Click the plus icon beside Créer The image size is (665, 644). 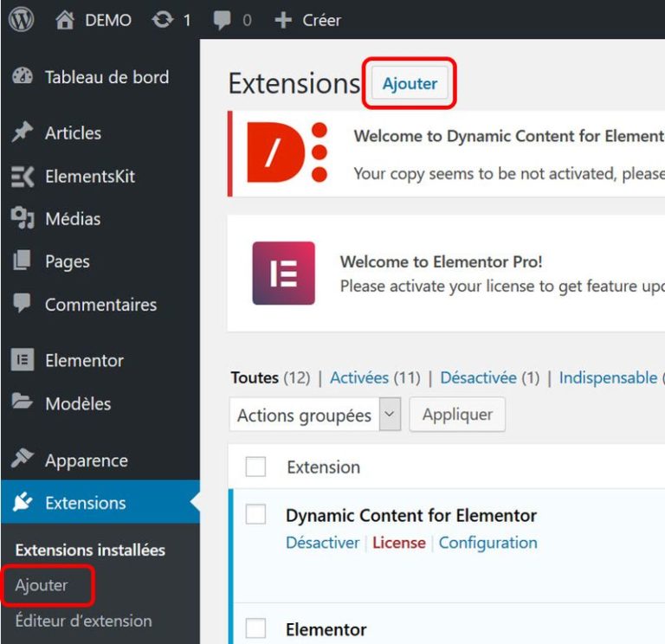pos(283,20)
